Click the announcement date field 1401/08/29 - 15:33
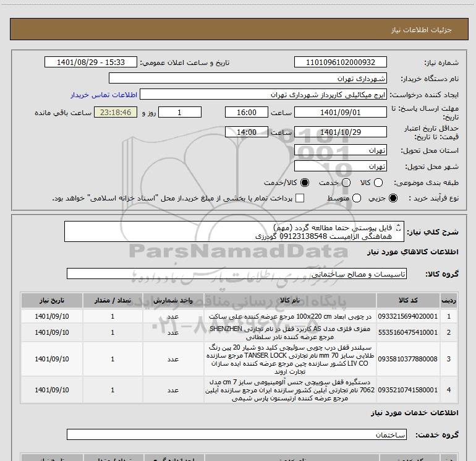The width and height of the screenshot is (476, 461). click(x=91, y=62)
